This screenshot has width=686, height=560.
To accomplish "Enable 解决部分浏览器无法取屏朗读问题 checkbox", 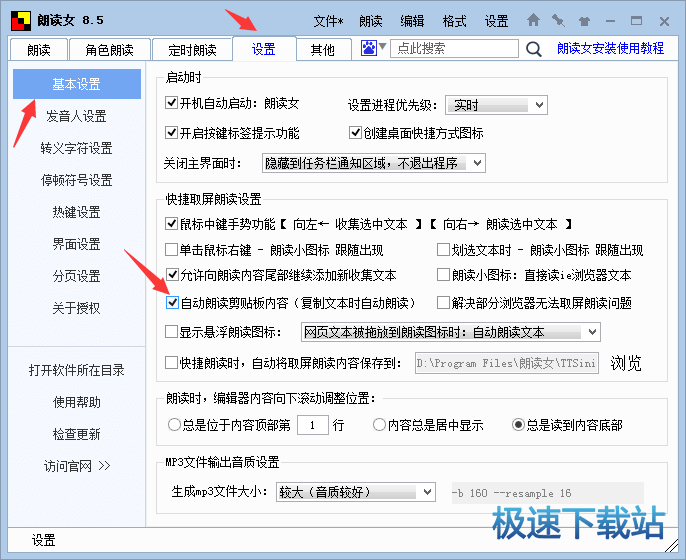I will 444,303.
